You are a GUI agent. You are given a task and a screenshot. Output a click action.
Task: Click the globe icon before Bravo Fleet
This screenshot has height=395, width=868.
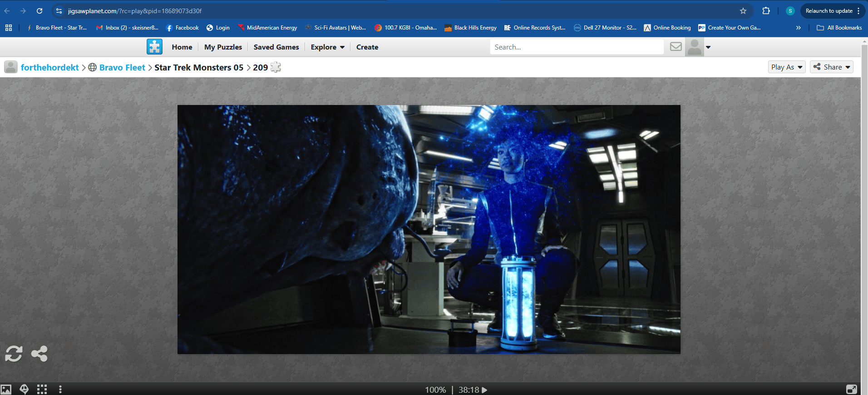(x=92, y=67)
